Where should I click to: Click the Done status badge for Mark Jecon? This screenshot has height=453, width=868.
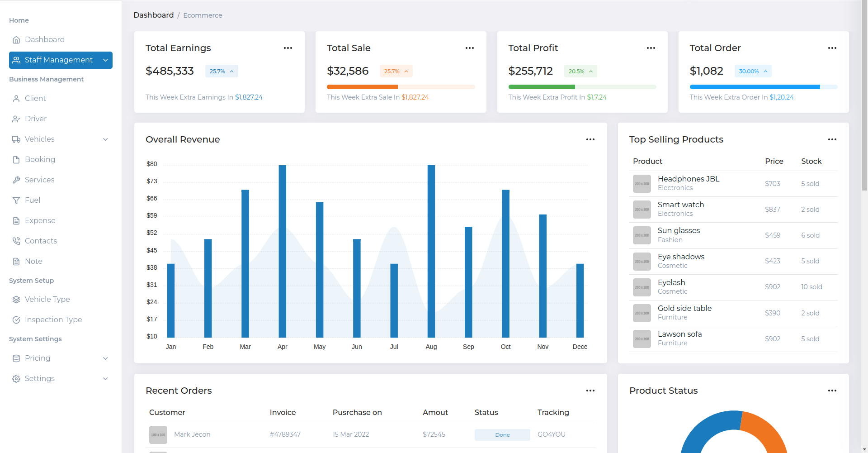point(502,435)
